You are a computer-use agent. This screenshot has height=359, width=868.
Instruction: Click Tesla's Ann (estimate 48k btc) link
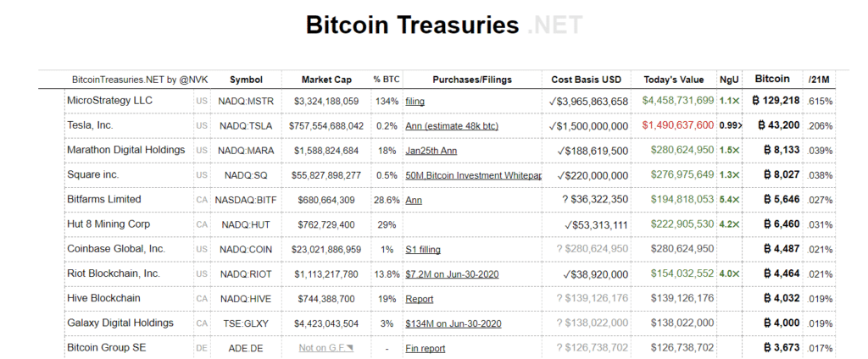[x=452, y=125]
